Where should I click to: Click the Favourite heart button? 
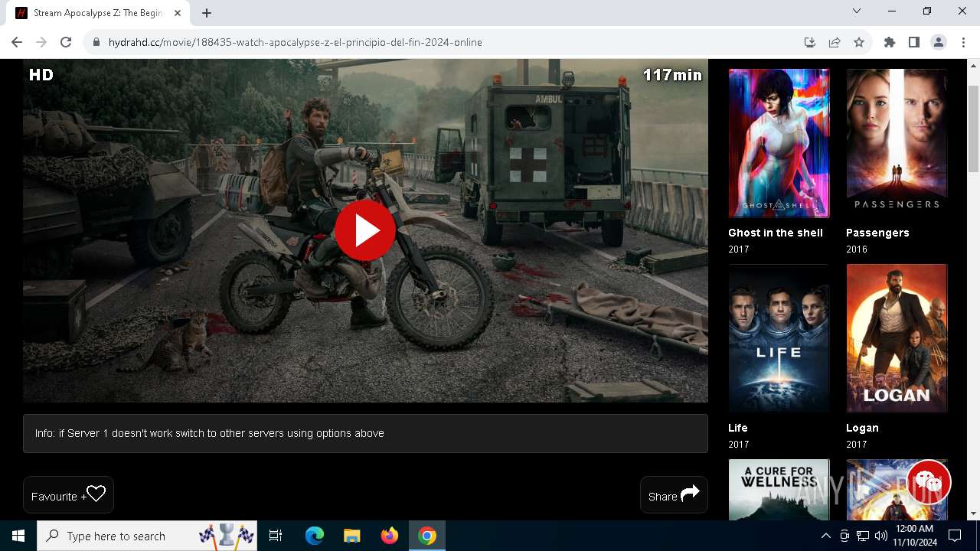tap(68, 495)
